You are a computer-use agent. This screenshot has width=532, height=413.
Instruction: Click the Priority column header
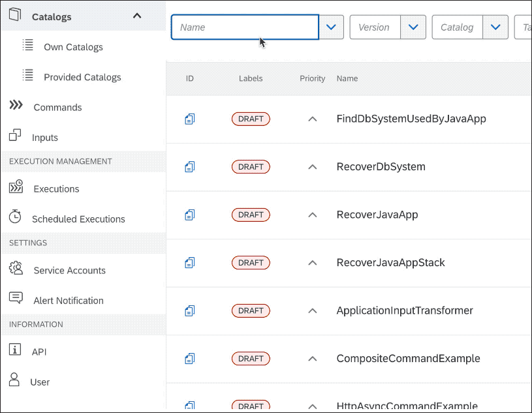(x=313, y=79)
